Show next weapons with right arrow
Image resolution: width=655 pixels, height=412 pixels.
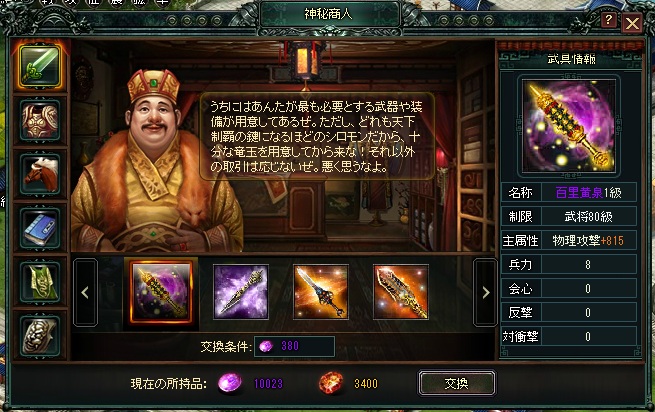tap(485, 292)
